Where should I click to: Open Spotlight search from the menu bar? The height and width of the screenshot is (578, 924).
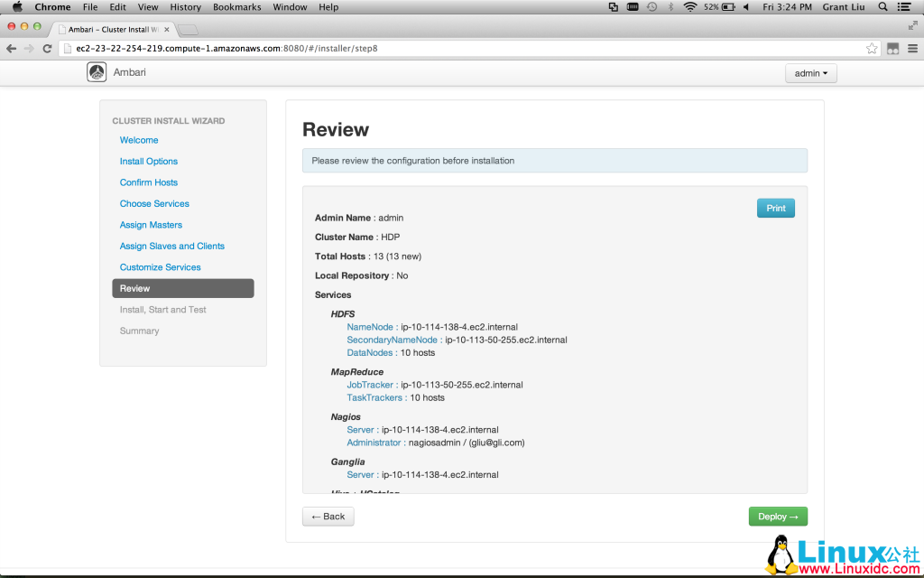click(x=882, y=6)
